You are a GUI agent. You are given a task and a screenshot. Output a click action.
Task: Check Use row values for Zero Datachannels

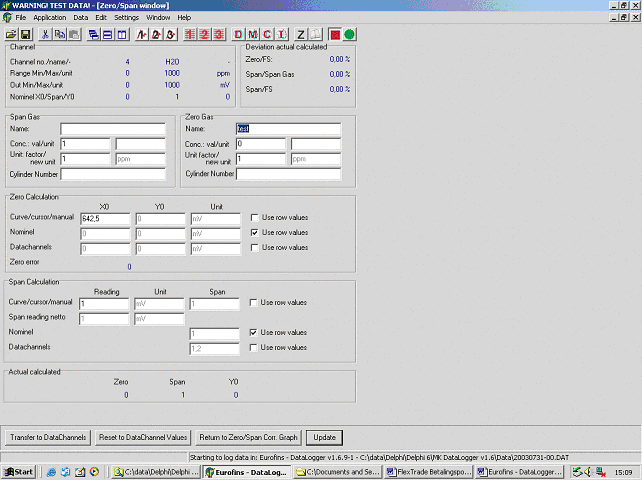255,248
